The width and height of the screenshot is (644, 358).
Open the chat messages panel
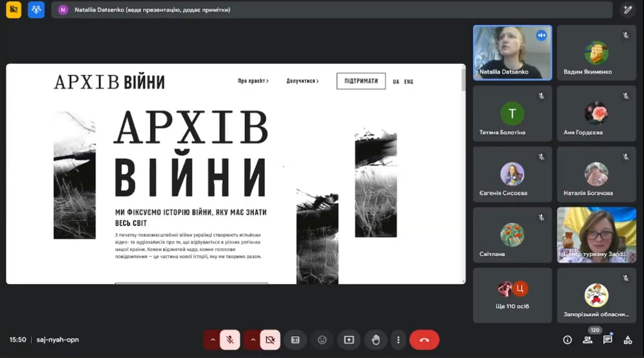(608, 340)
